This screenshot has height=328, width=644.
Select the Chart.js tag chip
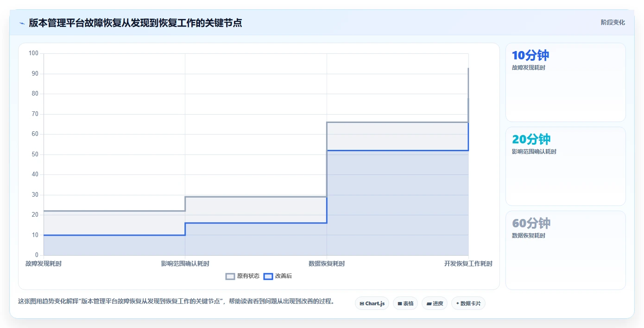(372, 303)
